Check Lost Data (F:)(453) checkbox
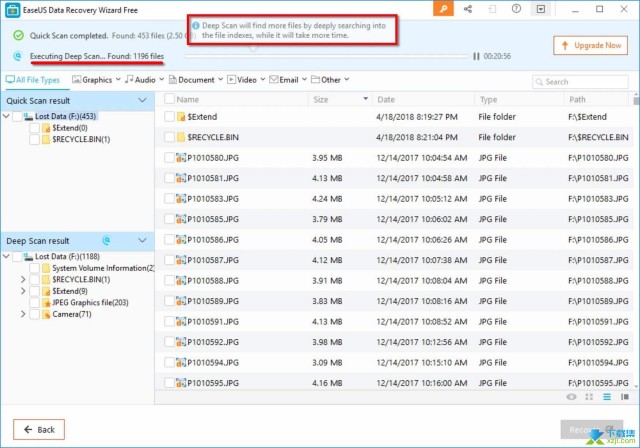The width and height of the screenshot is (640, 448). [17, 116]
